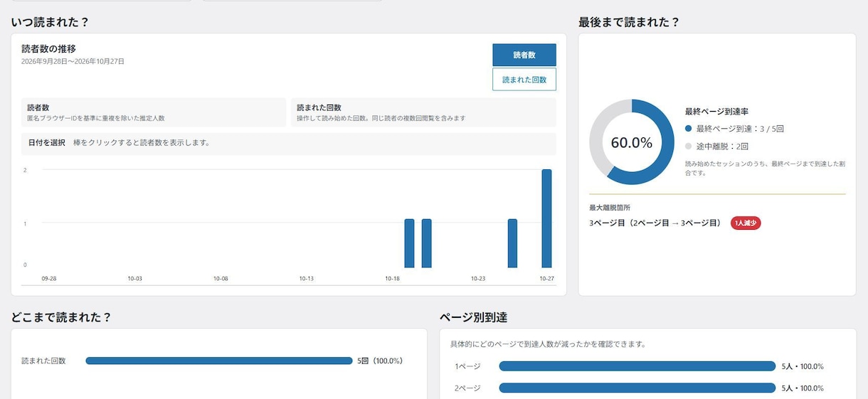Click 最終ページ到達：3 / 5回 text
The width and height of the screenshot is (868, 399).
click(740, 129)
